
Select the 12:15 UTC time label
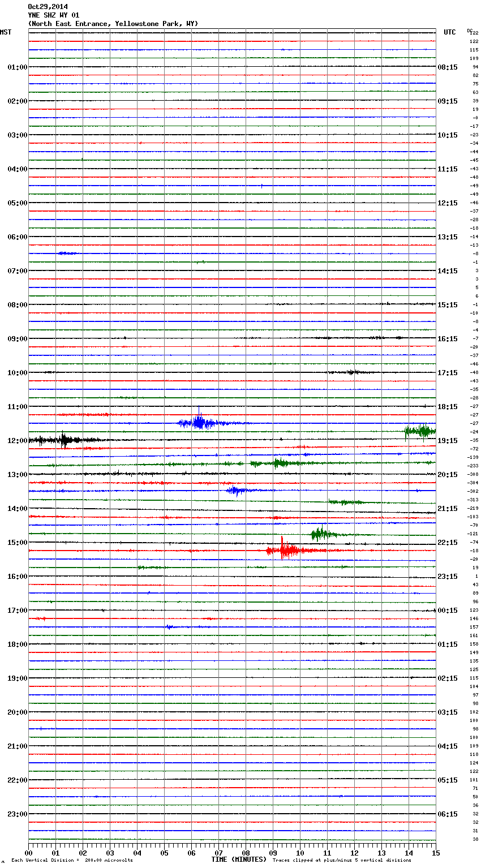448,203
